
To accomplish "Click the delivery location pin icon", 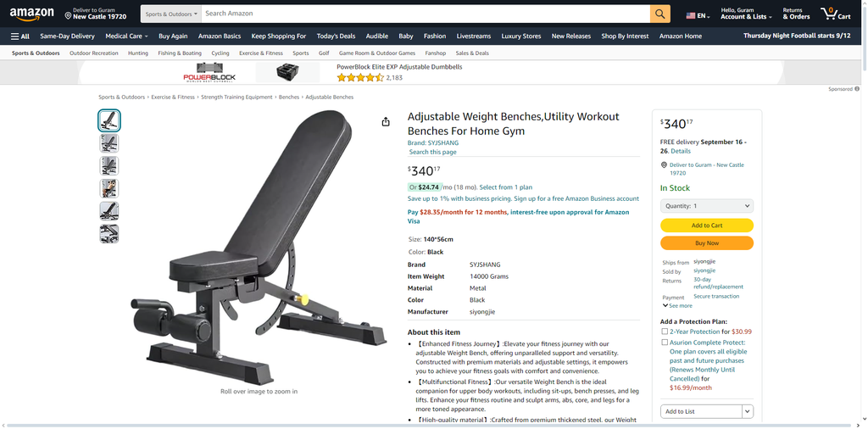I will [68, 16].
